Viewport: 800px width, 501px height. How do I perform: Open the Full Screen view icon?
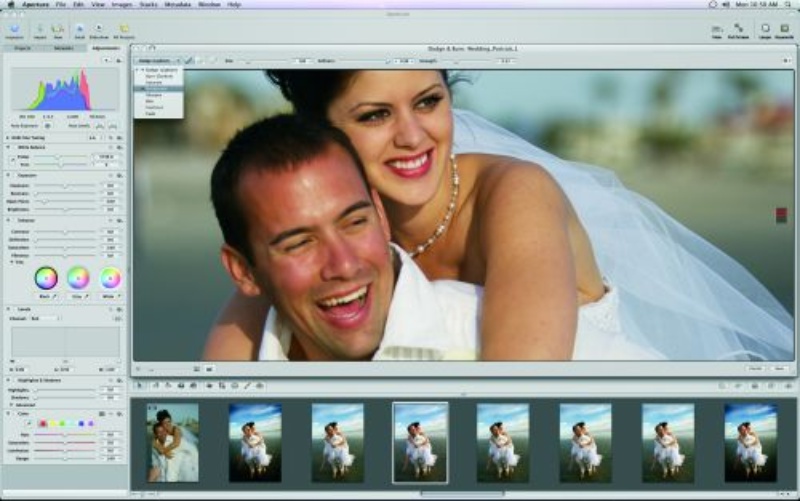pyautogui.click(x=740, y=29)
